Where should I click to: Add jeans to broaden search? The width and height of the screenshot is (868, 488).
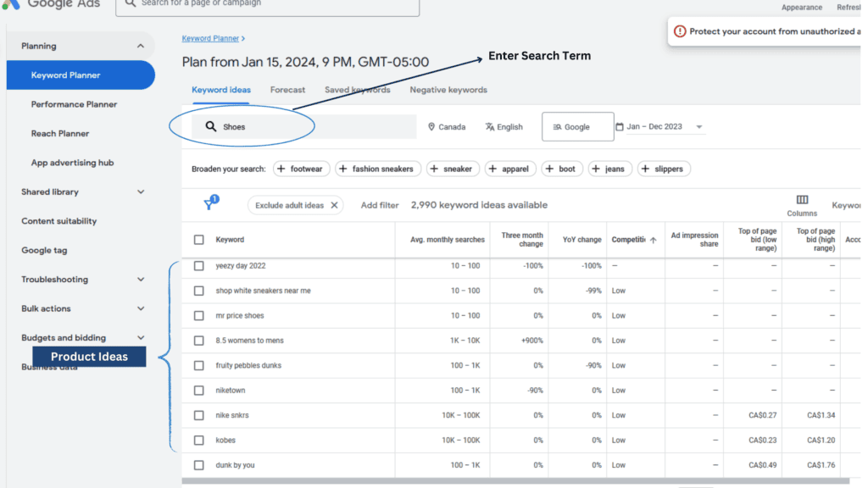pos(610,169)
